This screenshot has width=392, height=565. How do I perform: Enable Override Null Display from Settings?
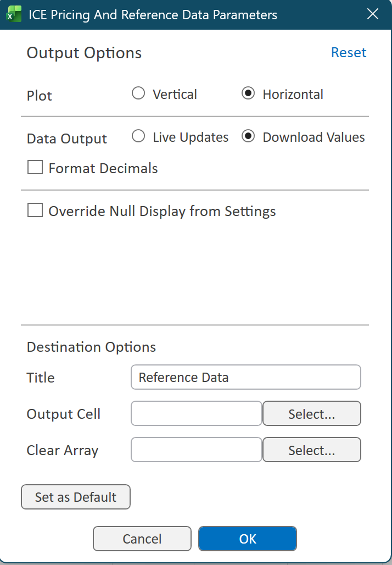coord(35,209)
